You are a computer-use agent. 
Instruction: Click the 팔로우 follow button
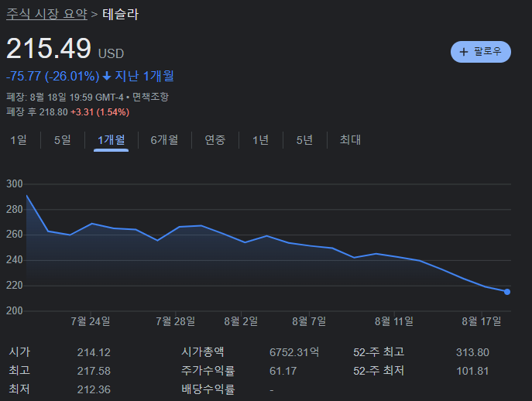click(480, 52)
